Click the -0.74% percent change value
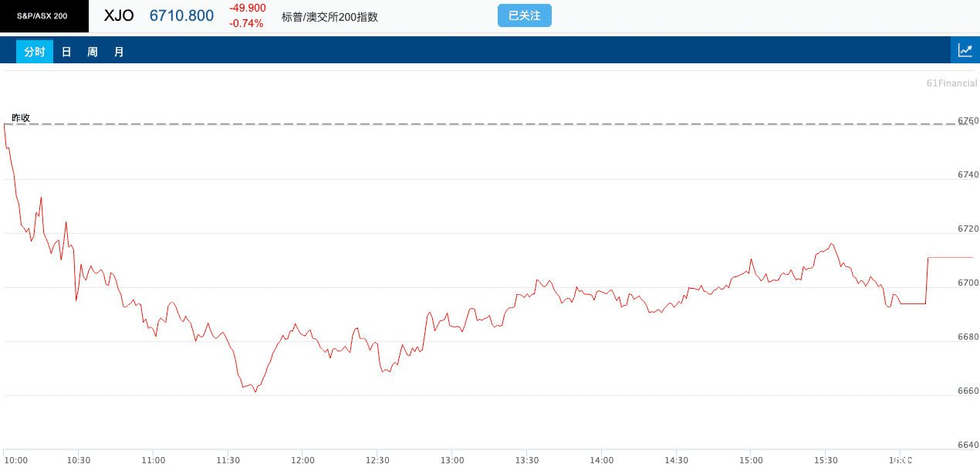 pos(246,23)
